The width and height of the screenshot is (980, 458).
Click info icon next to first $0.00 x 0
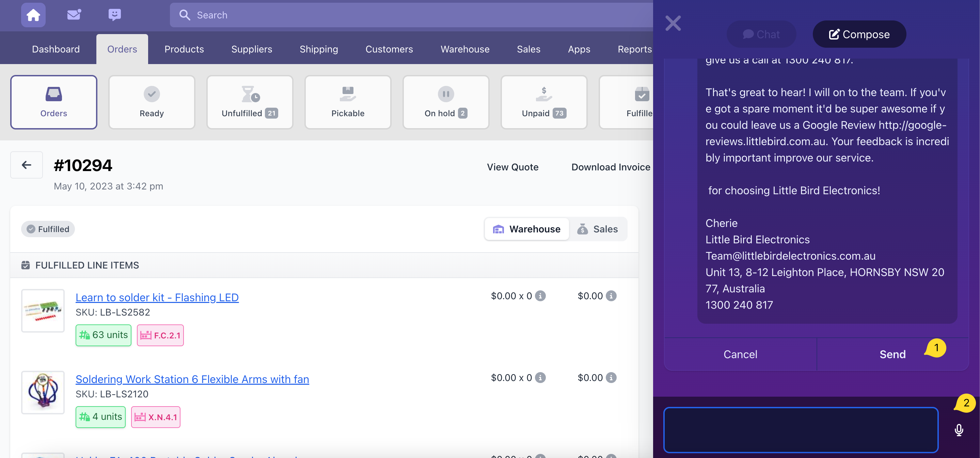pyautogui.click(x=540, y=296)
